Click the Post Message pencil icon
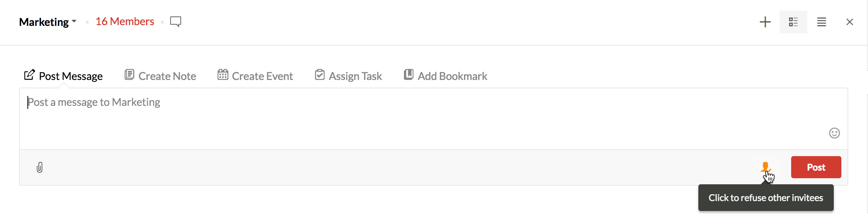Image resolution: width=868 pixels, height=214 pixels. (x=29, y=75)
